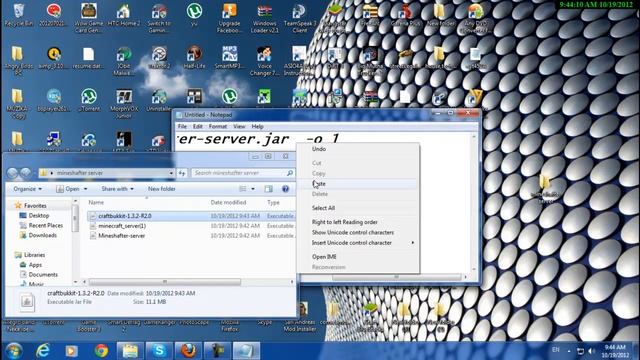
Task: Select the uTorrent icon labeled yu
Action: click(194, 16)
